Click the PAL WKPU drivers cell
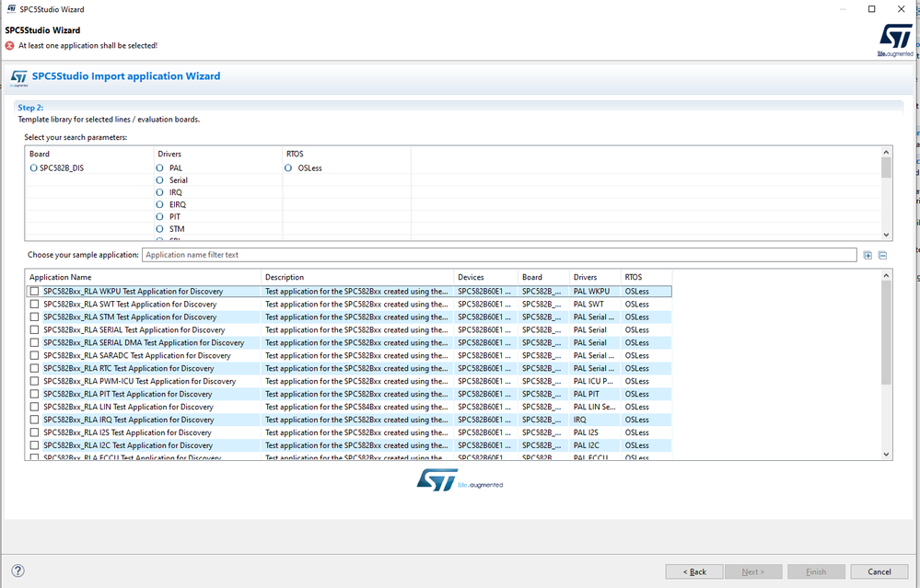The image size is (920, 588). (x=595, y=292)
